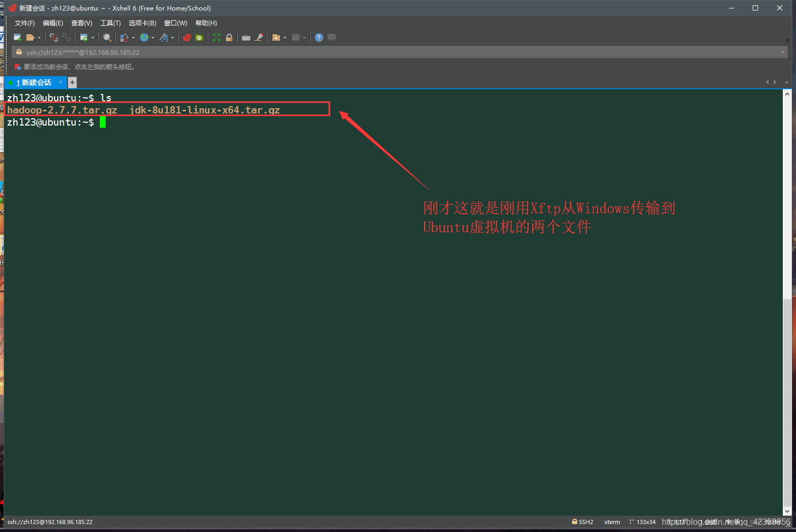Open the 窗口(W) menu
The image size is (796, 532).
click(x=176, y=23)
